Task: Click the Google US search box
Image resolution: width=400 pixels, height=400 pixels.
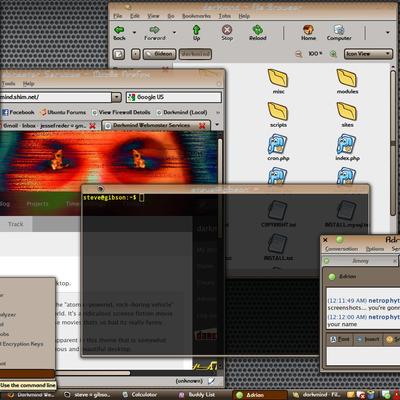Action: 174,97
